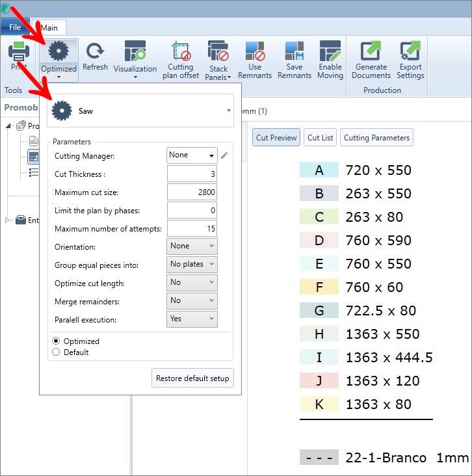Switch to the Main ribbon tab
This screenshot has height=476, width=472.
(49, 27)
